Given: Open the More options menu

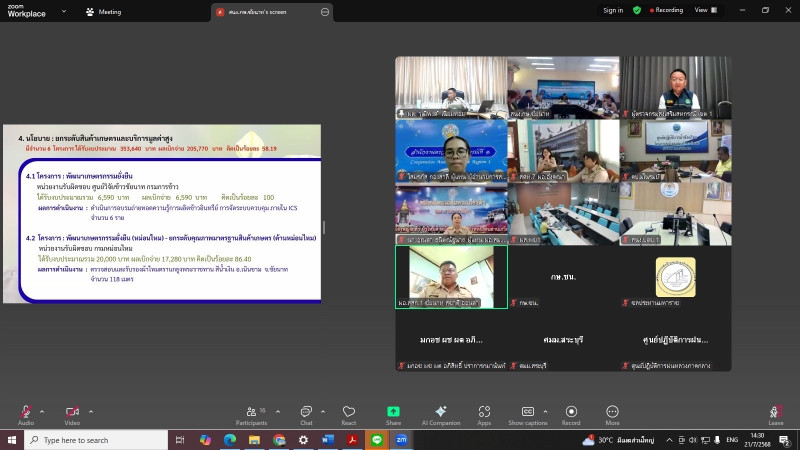Looking at the screenshot, I should (612, 414).
